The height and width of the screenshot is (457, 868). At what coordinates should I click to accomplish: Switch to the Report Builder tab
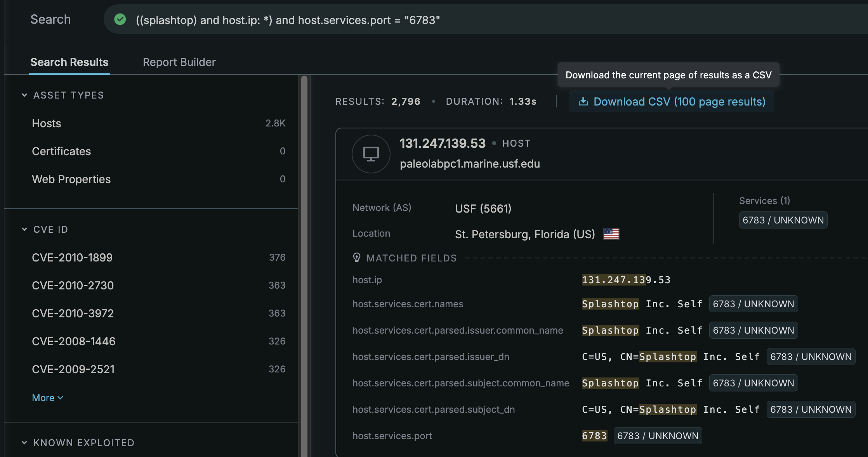pos(179,62)
